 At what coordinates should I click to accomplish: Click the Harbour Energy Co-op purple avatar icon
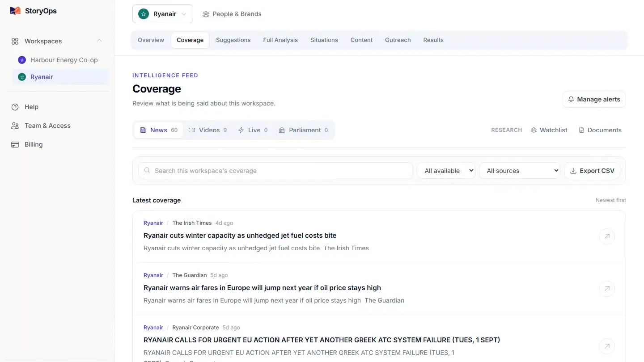point(22,60)
